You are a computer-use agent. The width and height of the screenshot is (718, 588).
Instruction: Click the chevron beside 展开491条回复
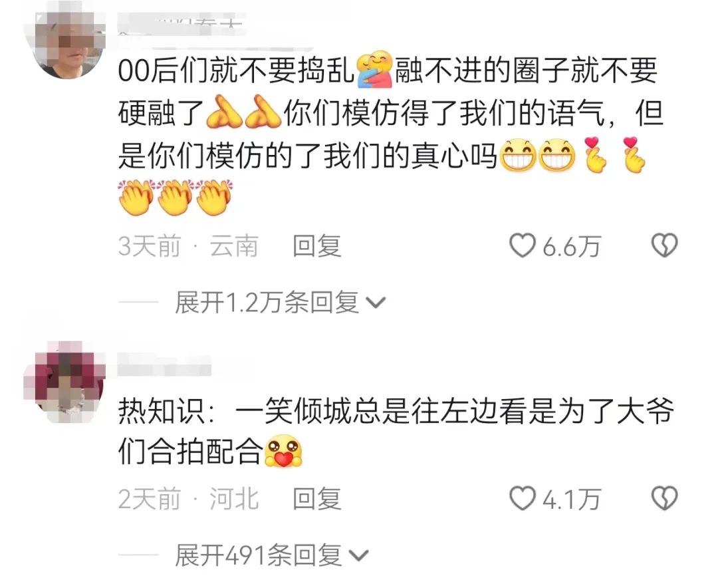pos(359,556)
